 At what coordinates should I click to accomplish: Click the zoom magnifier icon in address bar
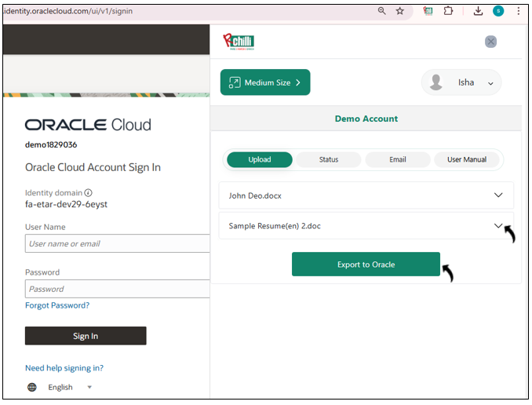click(382, 11)
